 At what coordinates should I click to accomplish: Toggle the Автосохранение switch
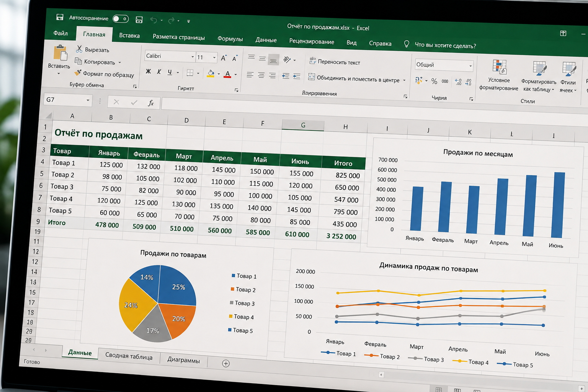tap(121, 19)
